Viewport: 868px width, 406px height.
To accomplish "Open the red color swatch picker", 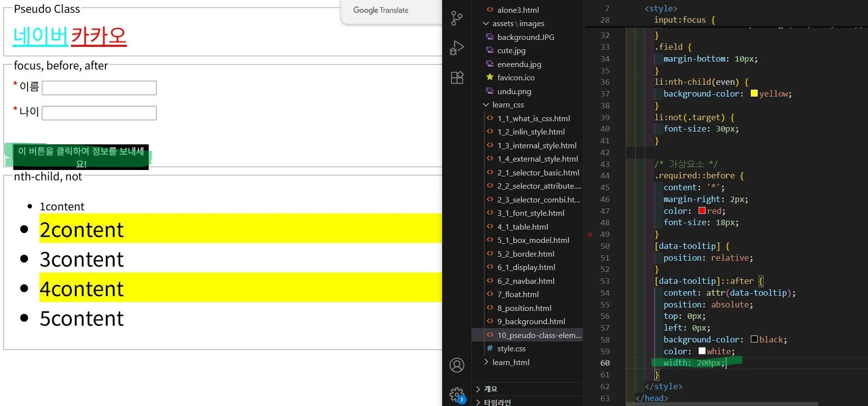I will pyautogui.click(x=702, y=210).
